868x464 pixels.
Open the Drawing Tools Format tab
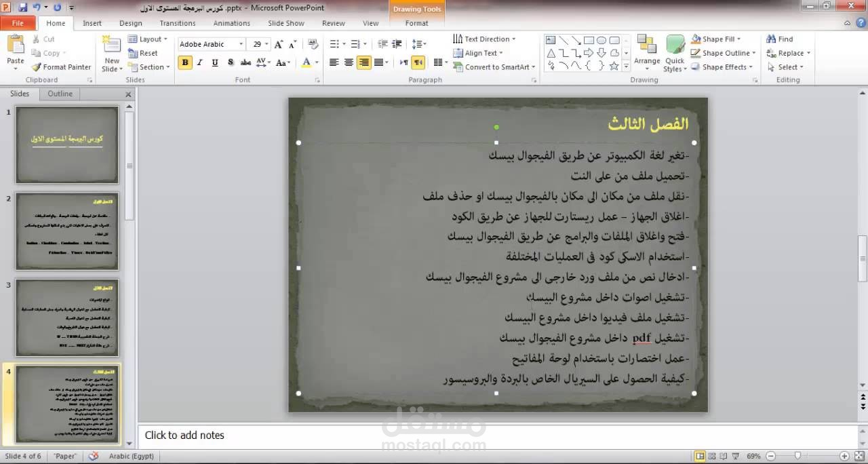pyautogui.click(x=416, y=22)
